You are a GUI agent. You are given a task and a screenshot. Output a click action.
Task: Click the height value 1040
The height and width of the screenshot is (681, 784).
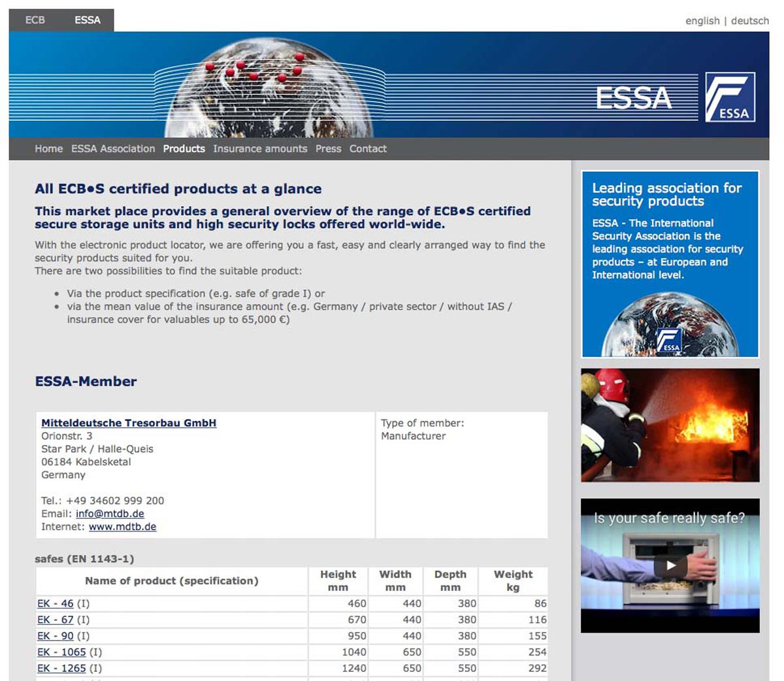pyautogui.click(x=353, y=652)
